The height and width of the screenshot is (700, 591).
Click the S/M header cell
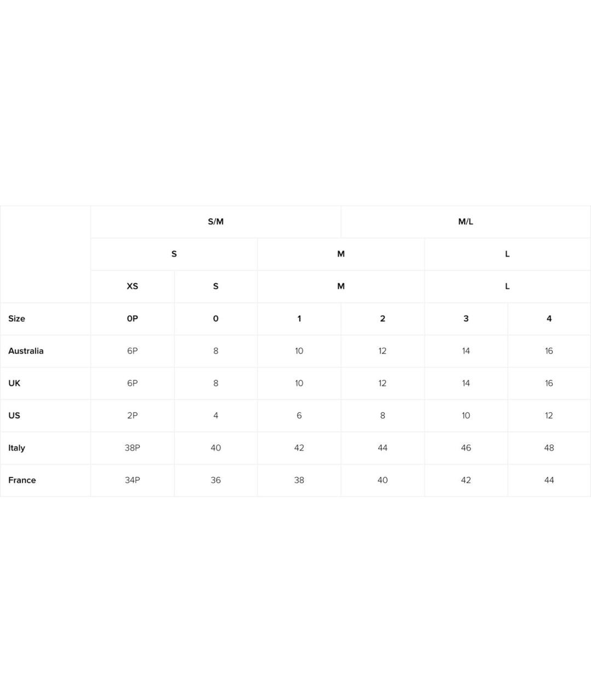pyautogui.click(x=216, y=221)
